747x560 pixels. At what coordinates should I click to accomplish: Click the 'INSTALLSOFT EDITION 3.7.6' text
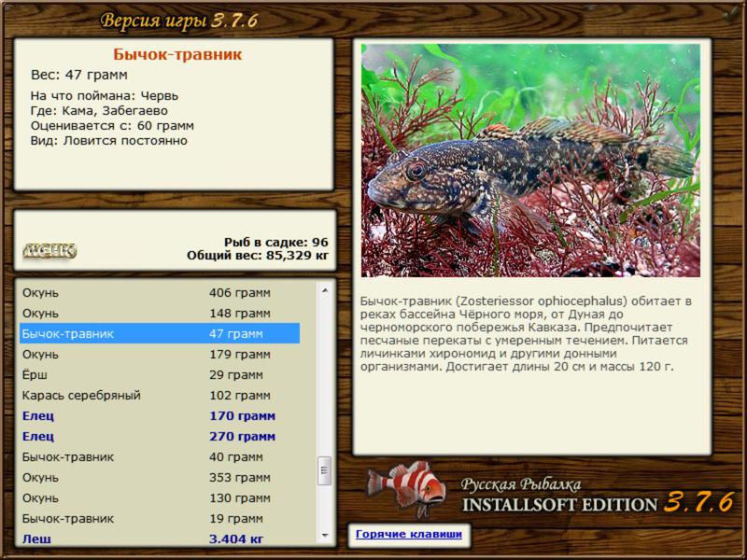[599, 502]
